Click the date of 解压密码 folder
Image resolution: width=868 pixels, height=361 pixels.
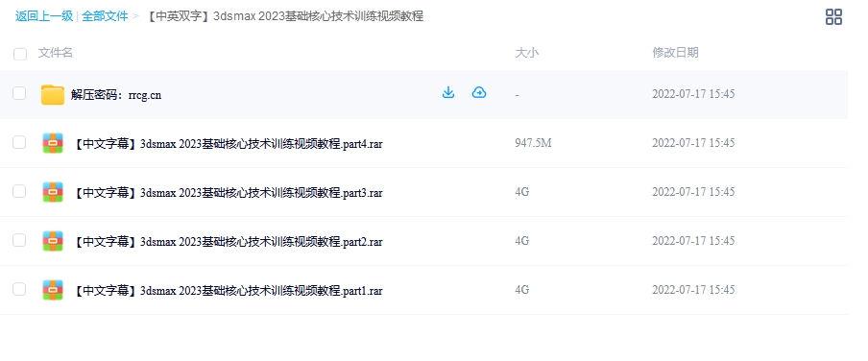[693, 94]
